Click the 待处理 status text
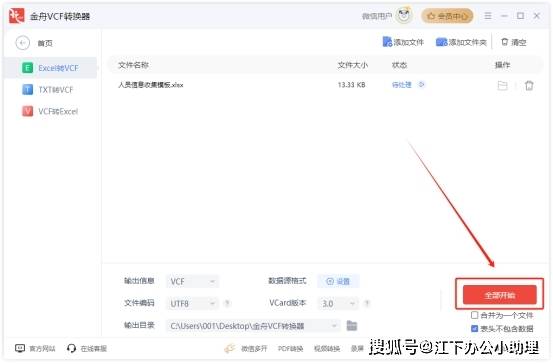Image resolution: width=553 pixels, height=364 pixels. [x=402, y=85]
